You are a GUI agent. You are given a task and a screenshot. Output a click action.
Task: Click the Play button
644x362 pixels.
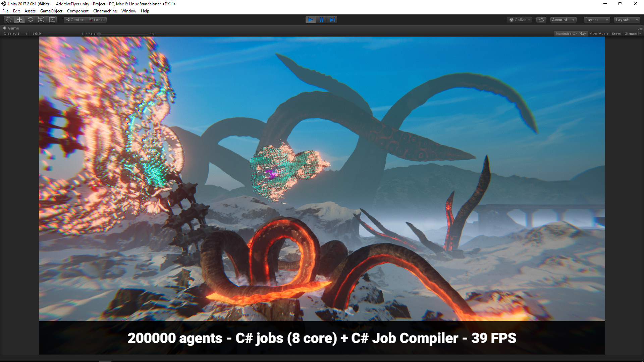(x=311, y=20)
